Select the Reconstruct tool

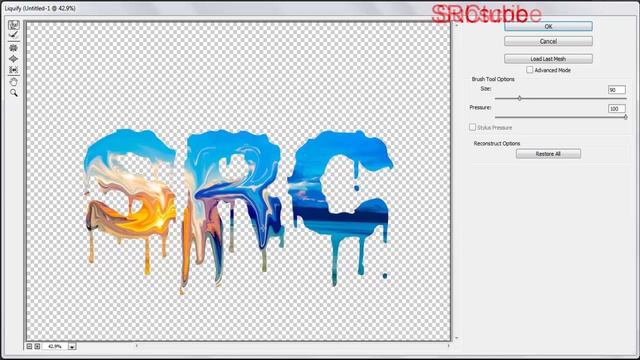coord(13,36)
